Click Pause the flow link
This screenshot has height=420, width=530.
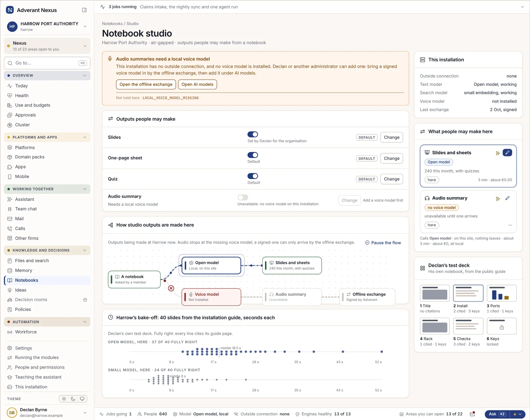click(383, 243)
